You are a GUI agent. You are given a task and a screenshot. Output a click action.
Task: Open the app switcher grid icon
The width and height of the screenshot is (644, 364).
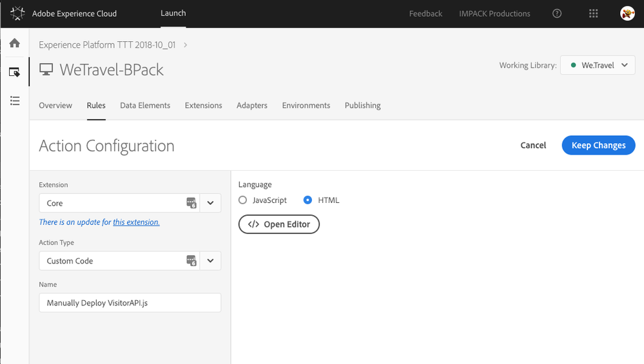click(593, 14)
